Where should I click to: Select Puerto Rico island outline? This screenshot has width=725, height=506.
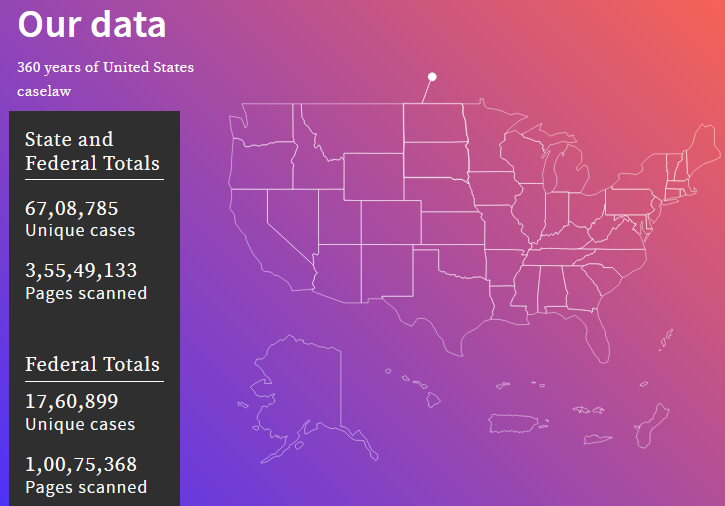click(x=513, y=423)
